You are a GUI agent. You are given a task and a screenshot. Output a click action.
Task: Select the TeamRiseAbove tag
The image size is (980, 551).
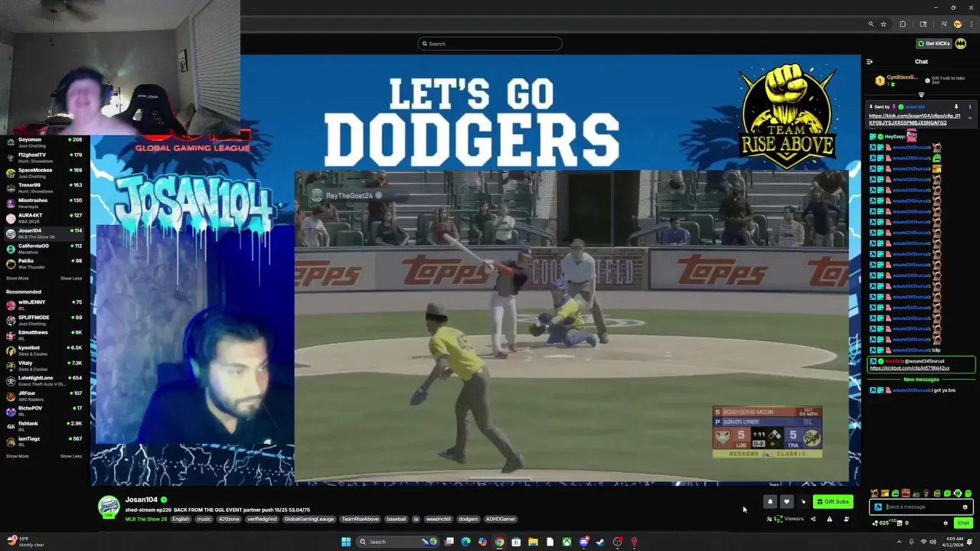(360, 519)
